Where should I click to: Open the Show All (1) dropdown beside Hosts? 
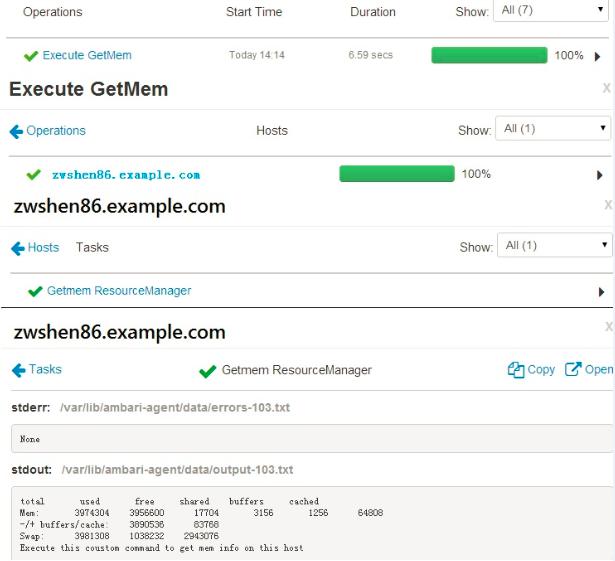pos(553,128)
